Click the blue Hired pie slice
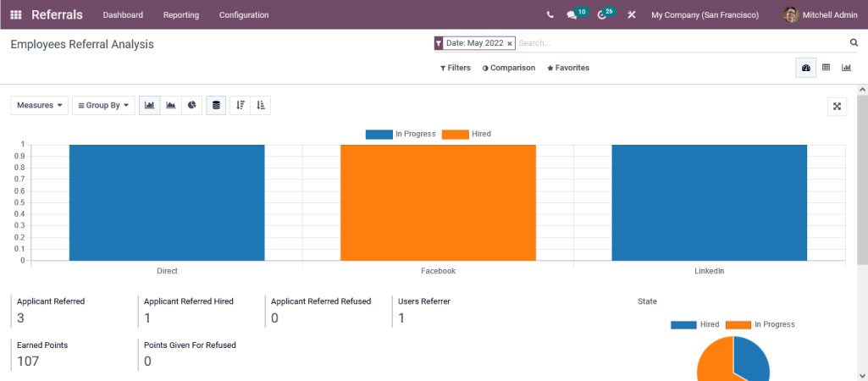Screen dimensions: 868x381 [752, 360]
